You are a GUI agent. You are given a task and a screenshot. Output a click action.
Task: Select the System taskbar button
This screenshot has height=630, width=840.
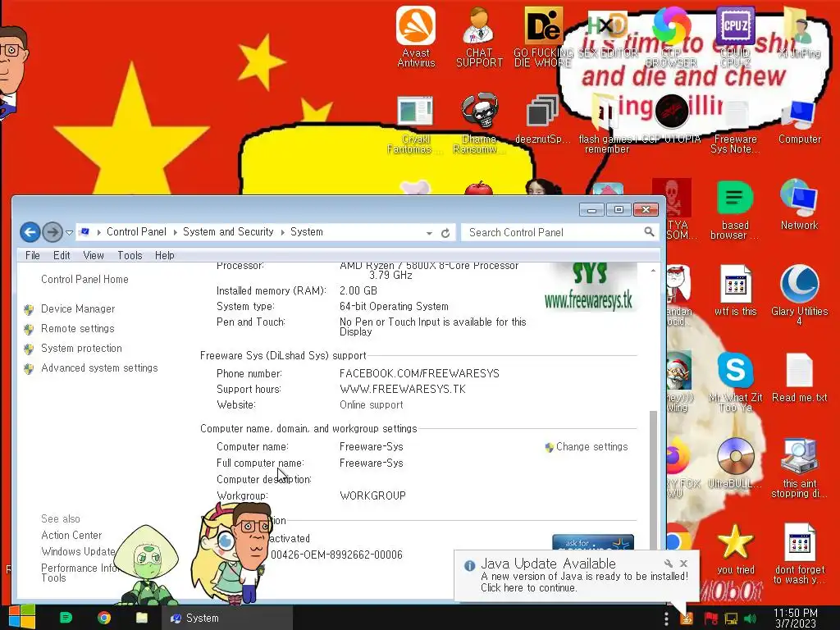pos(227,618)
